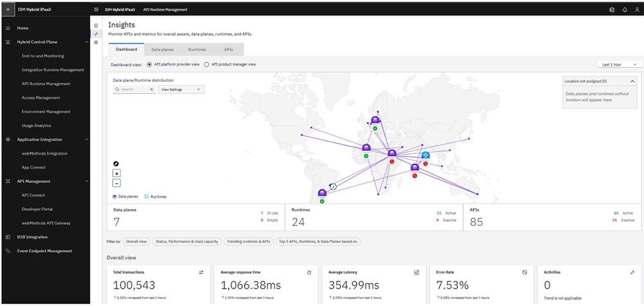
Task: Switch to the Runtimes tab
Action: [197, 49]
